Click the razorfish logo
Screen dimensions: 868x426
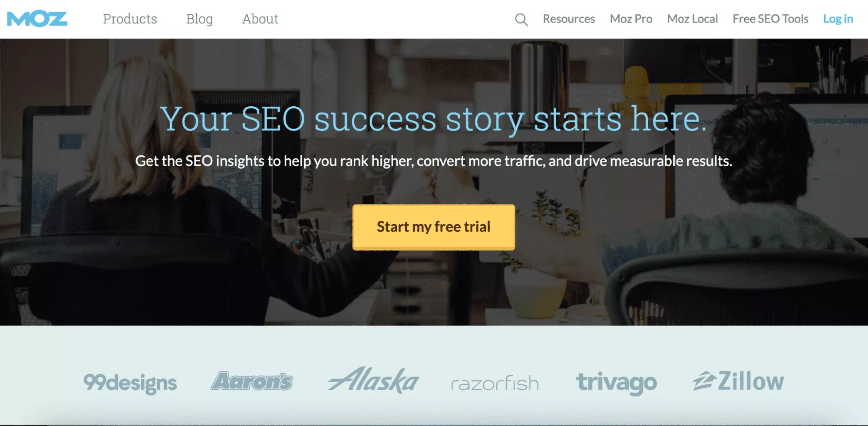495,383
